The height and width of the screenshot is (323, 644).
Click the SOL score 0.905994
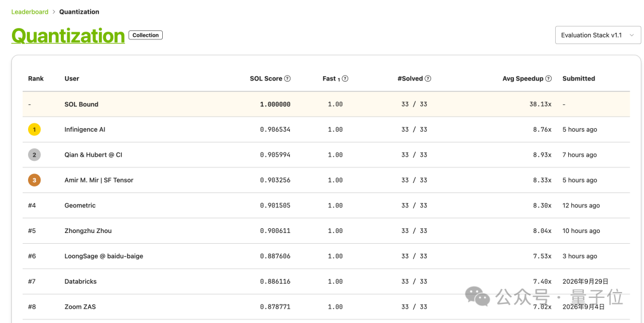tap(275, 155)
